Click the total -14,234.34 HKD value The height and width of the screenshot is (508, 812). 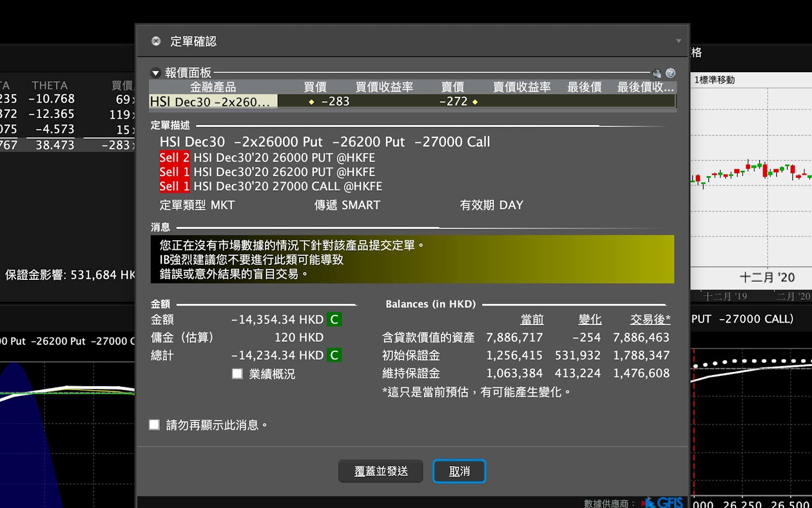[277, 355]
